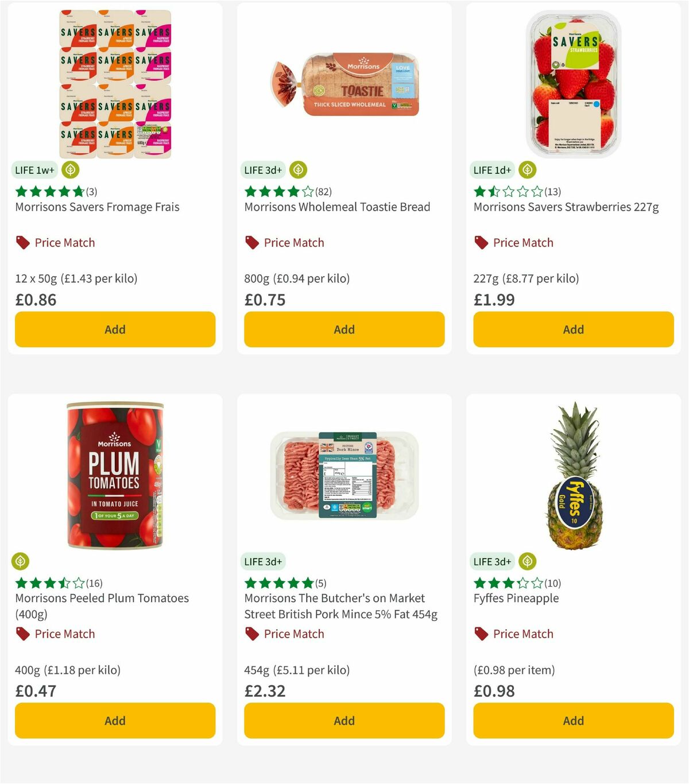The image size is (689, 784).
Task: Add British Pork Mince to basket
Action: pyautogui.click(x=343, y=720)
